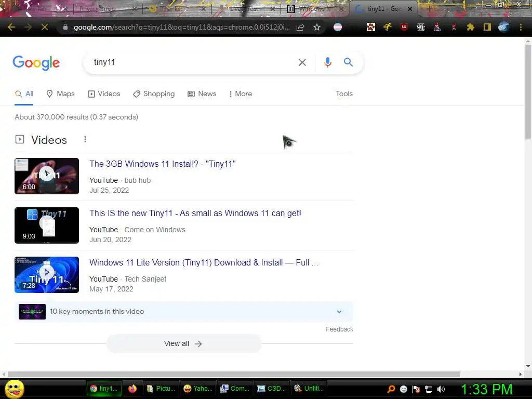Image resolution: width=532 pixels, height=399 pixels.
Task: Open the yellow running figure extension
Action: tap(387, 27)
